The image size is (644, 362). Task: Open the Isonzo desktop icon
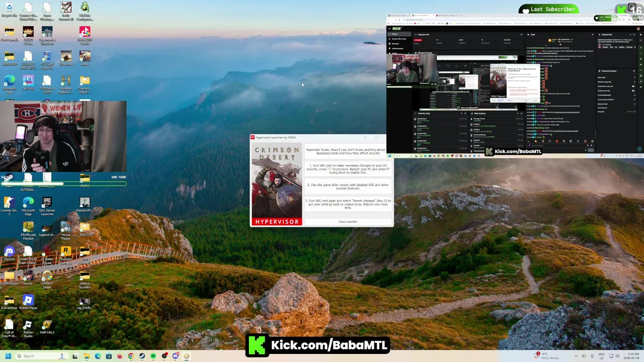tap(28, 278)
